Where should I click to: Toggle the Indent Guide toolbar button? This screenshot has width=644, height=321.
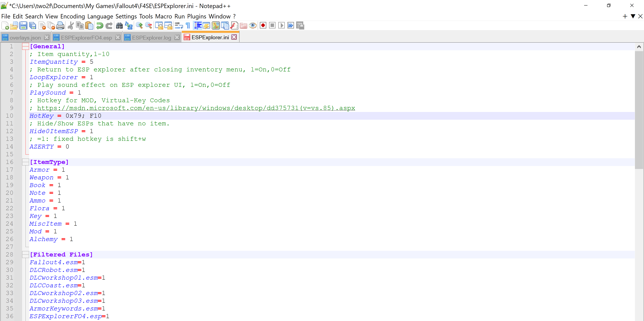pos(198,25)
